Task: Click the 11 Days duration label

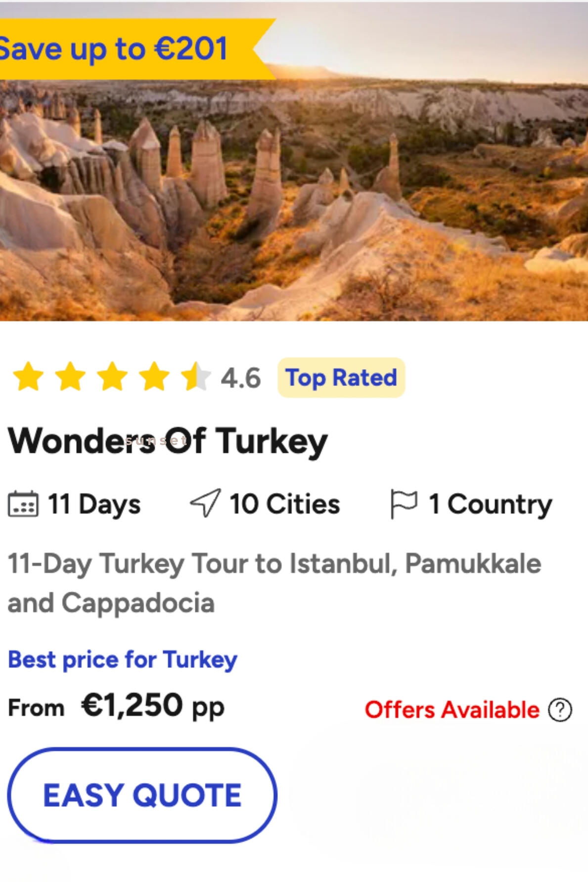Action: coord(94,504)
